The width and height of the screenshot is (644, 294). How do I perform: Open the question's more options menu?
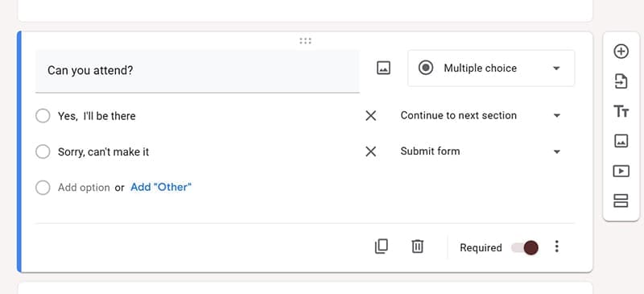click(x=556, y=246)
